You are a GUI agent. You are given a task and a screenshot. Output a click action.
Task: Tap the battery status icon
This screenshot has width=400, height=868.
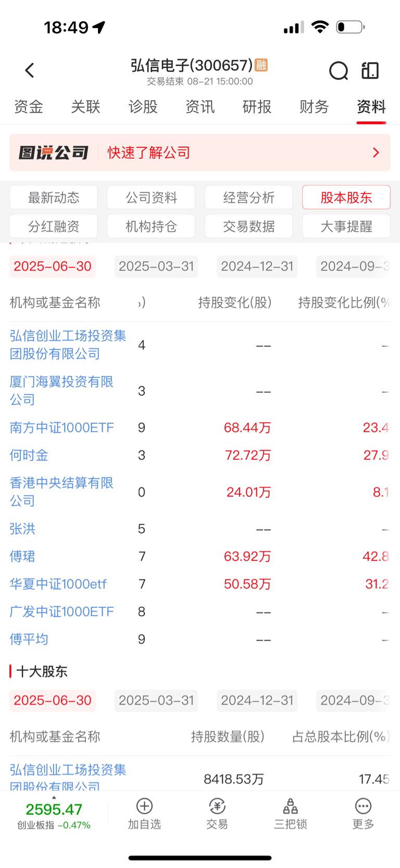tap(350, 27)
